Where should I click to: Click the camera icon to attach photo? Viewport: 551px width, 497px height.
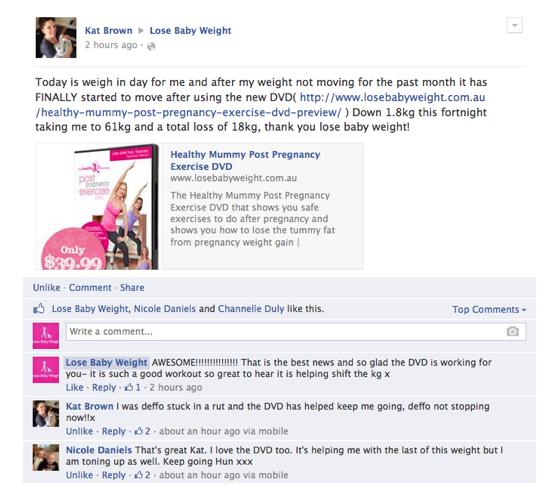[512, 331]
